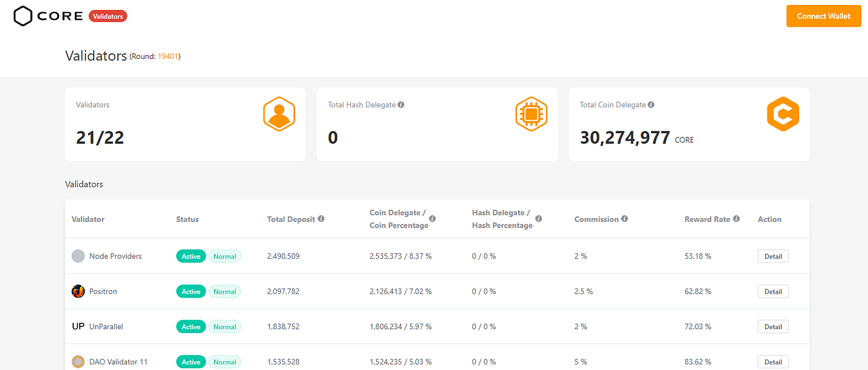
Task: Click reward rate 72.03 %
Action: [698, 327]
